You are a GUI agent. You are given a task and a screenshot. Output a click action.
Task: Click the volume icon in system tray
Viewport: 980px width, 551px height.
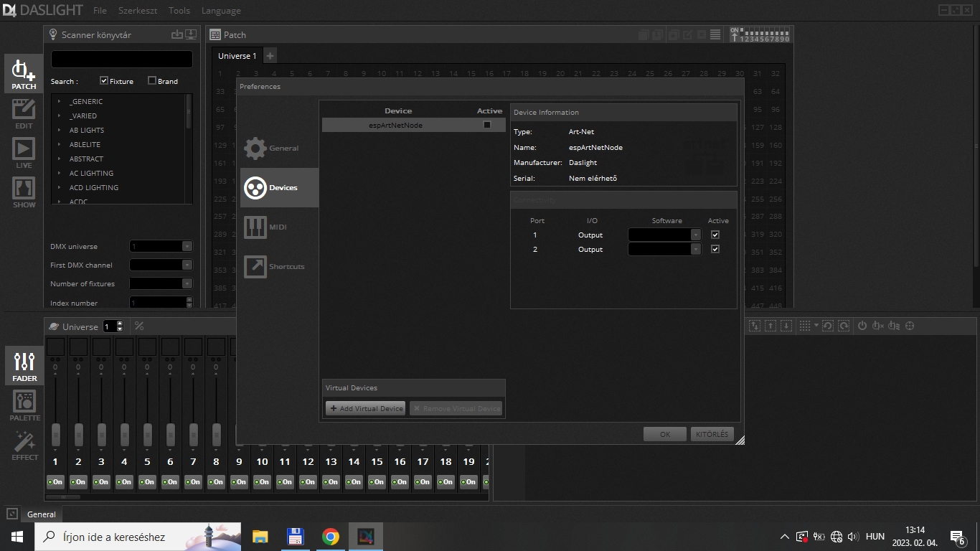coord(853,537)
